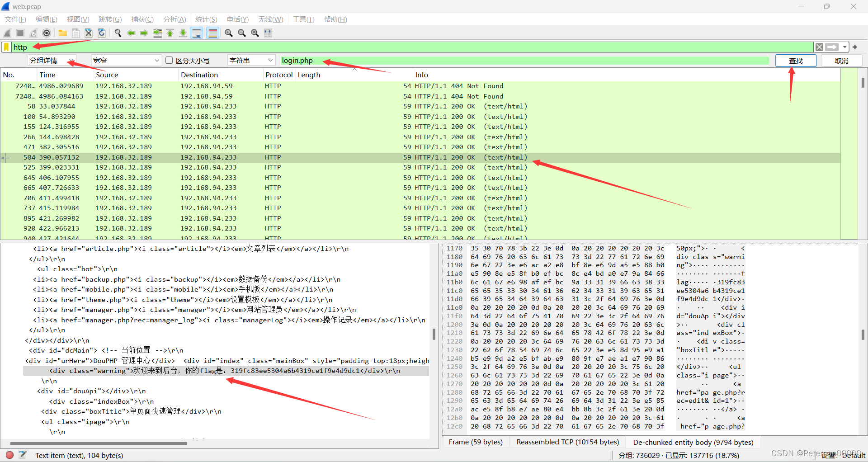The width and height of the screenshot is (868, 462).
Task: Click the search field containing login.php
Action: click(524, 61)
